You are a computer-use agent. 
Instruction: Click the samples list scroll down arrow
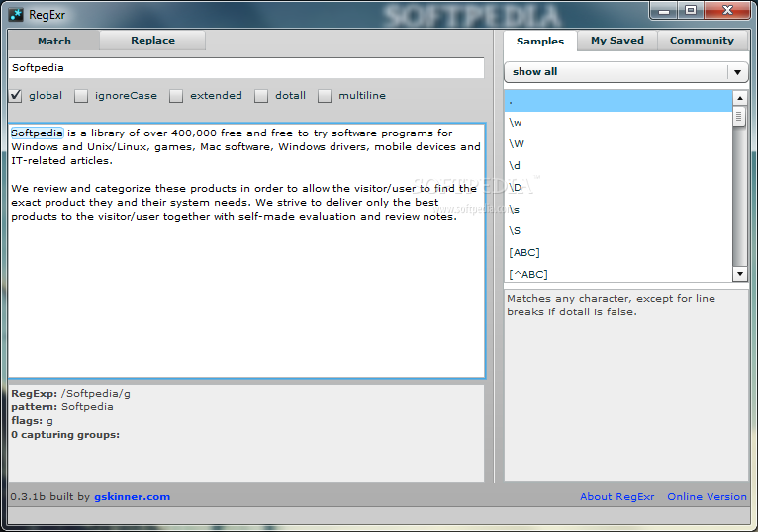(739, 274)
